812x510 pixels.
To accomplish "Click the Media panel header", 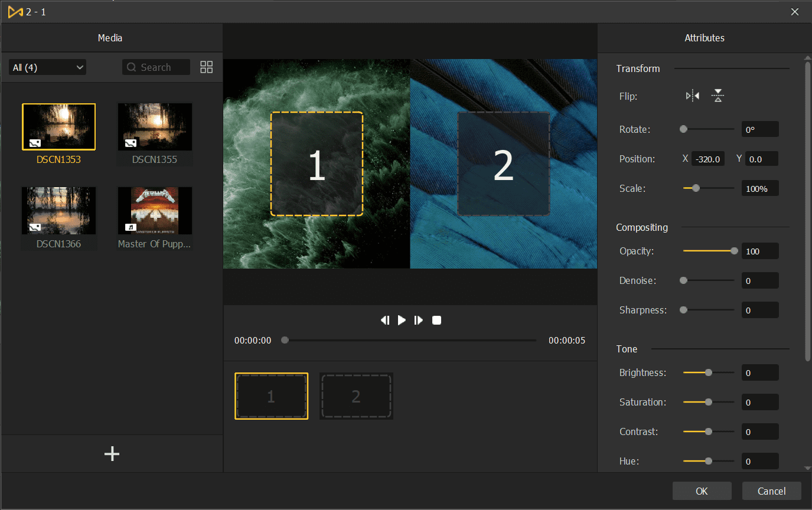I will pyautogui.click(x=112, y=38).
